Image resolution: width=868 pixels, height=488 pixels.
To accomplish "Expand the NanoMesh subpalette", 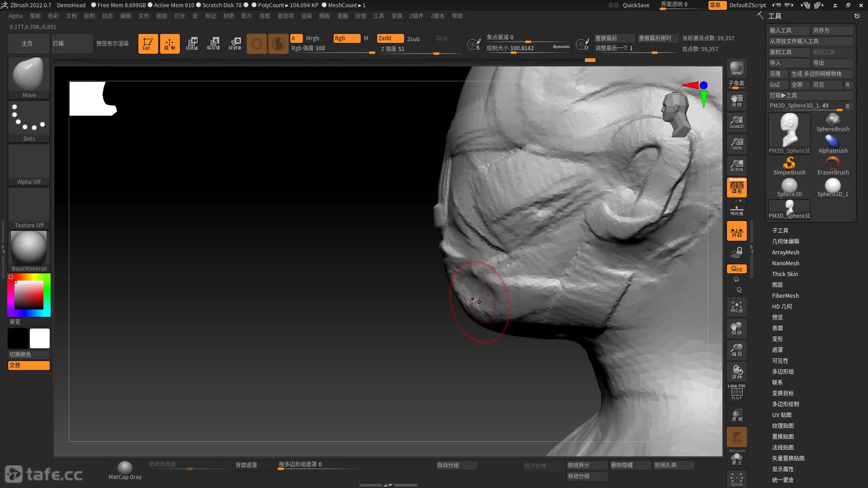I will pos(785,263).
